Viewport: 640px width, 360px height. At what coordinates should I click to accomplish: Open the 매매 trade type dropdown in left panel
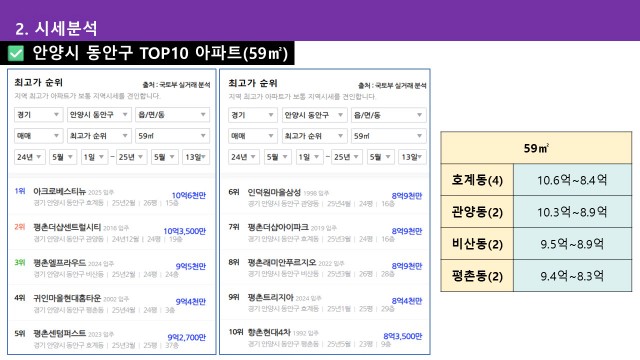coord(38,136)
